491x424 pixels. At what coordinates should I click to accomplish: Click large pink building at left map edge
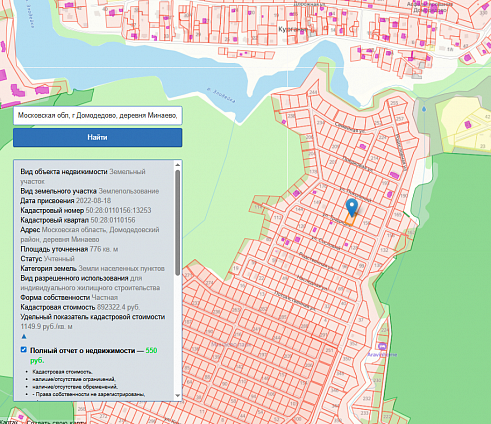(x=2, y=75)
